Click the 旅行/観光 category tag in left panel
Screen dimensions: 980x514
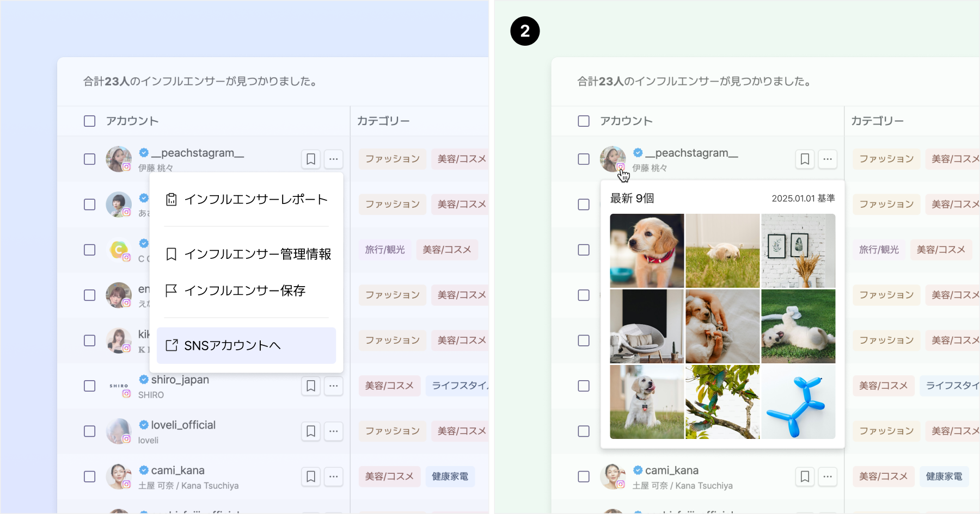click(385, 250)
